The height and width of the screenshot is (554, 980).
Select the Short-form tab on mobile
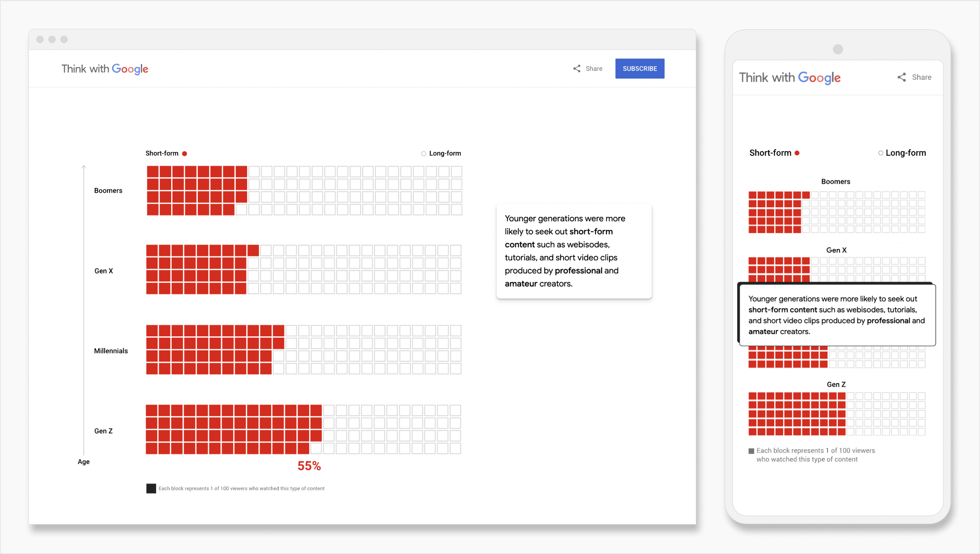[x=771, y=152]
